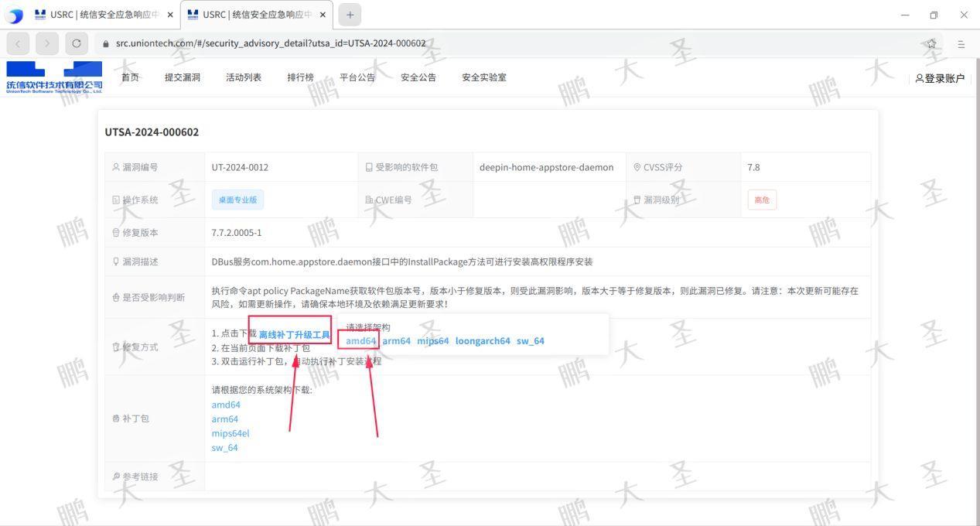The image size is (980, 526).
Task: Minimize the browser window
Action: (x=905, y=15)
